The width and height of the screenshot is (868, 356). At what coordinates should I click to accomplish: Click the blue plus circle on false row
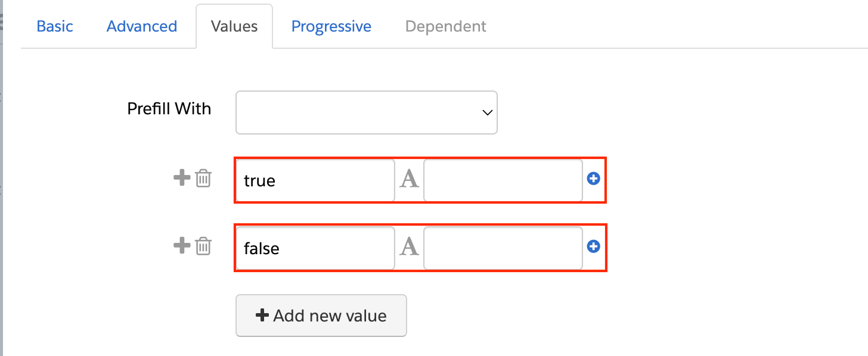coord(594,246)
